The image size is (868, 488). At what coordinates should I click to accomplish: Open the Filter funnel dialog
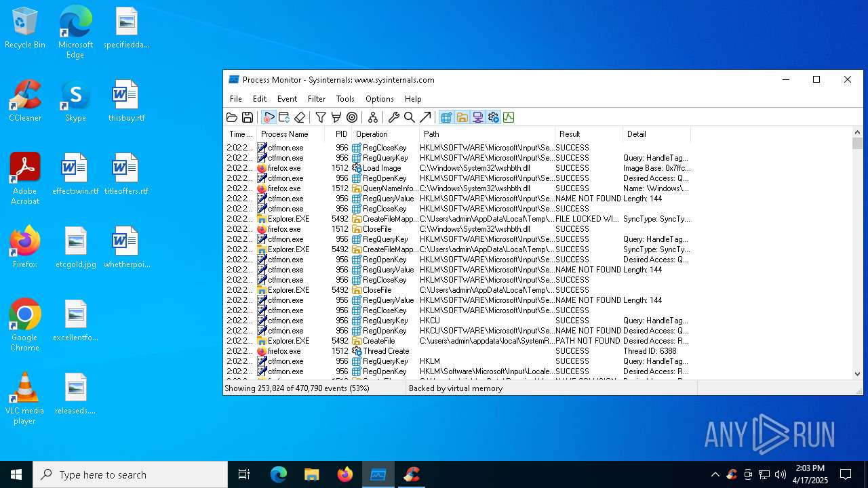pos(321,117)
